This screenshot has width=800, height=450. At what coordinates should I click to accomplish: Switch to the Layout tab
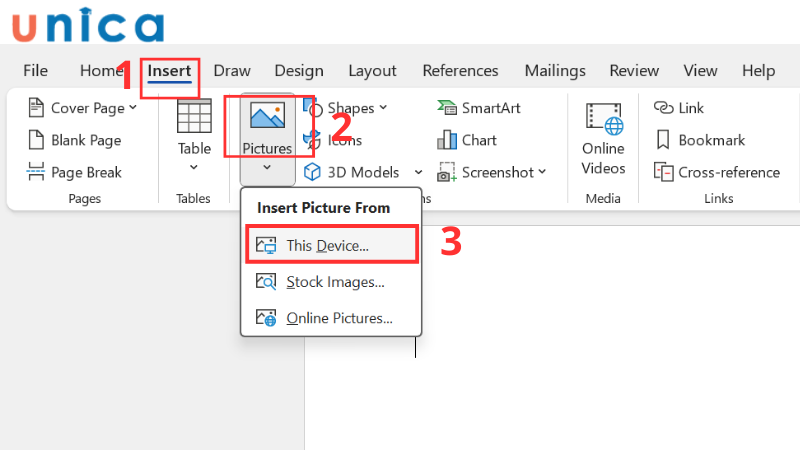point(372,70)
